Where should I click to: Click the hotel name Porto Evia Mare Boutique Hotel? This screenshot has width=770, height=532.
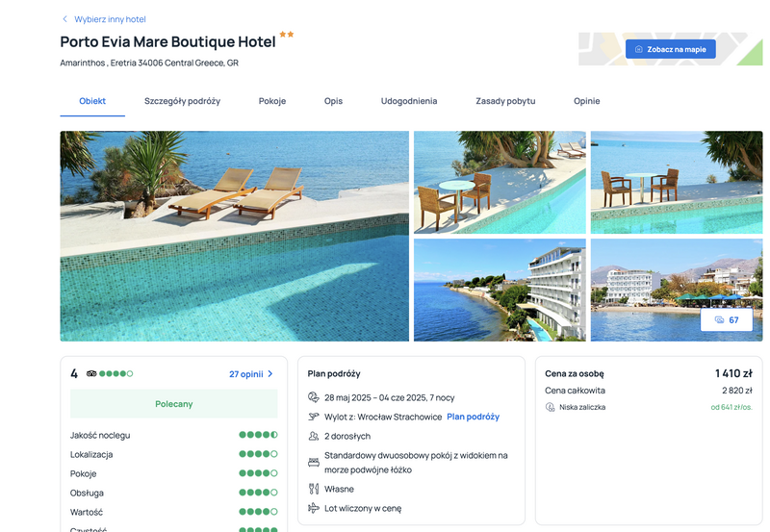167,41
